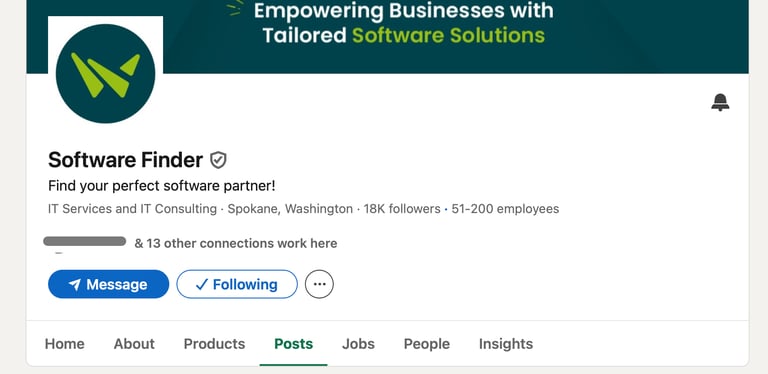The image size is (768, 374).
Task: Click the active Posts tab
Action: [293, 344]
